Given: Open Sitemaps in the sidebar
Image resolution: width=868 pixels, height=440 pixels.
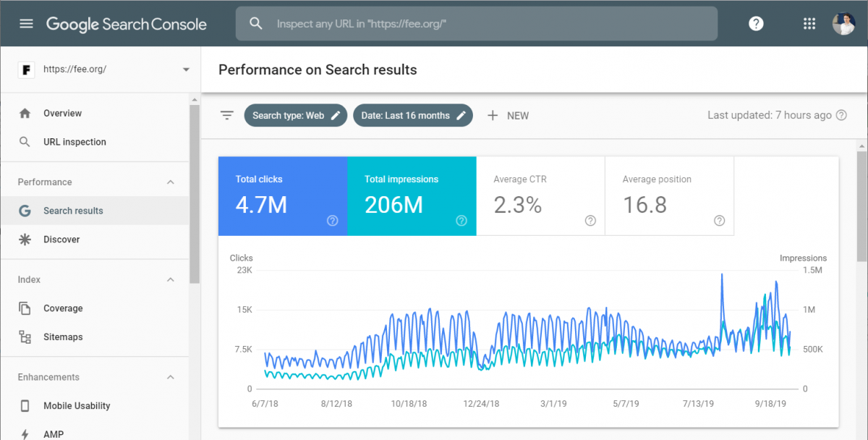Looking at the screenshot, I should point(94,337).
